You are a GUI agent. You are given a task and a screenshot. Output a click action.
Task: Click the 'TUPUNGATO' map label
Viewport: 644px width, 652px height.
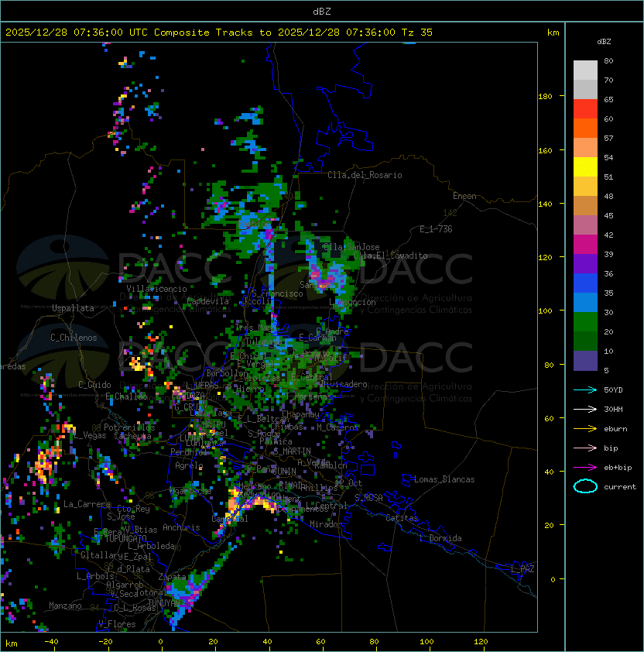point(125,538)
